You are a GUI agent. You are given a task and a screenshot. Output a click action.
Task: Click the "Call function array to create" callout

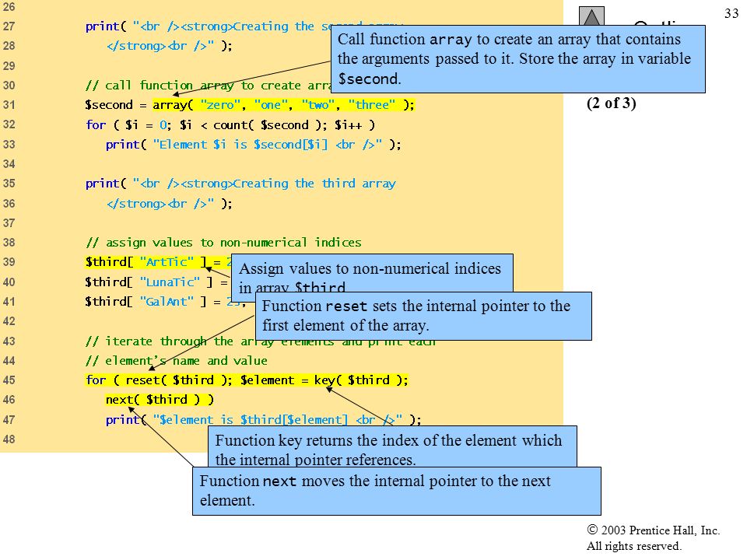518,59
